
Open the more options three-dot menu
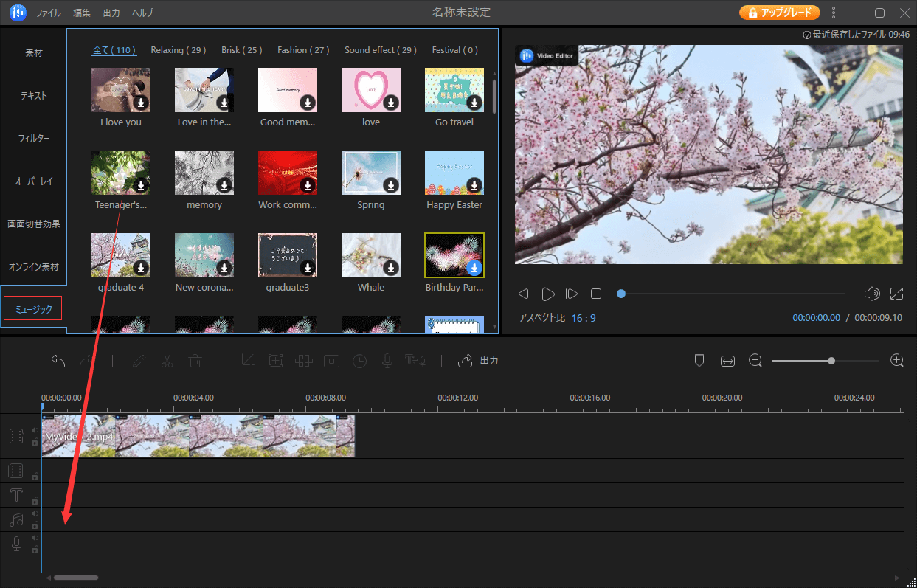(834, 13)
